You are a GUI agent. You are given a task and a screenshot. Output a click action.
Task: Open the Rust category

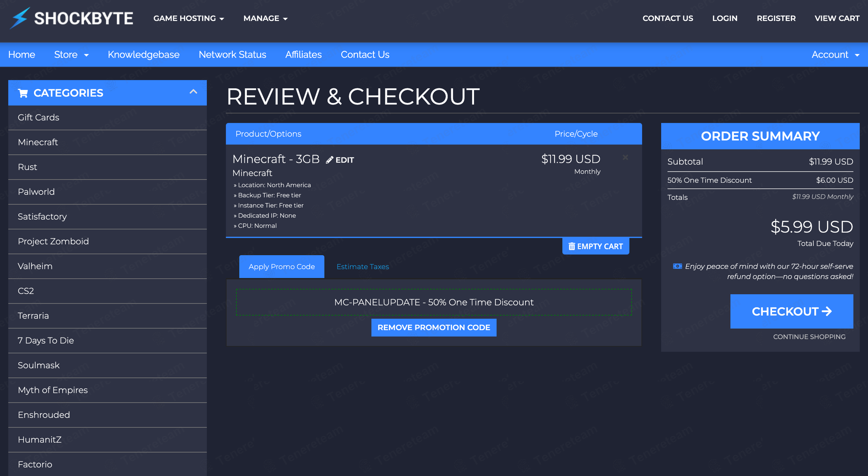[107, 167]
